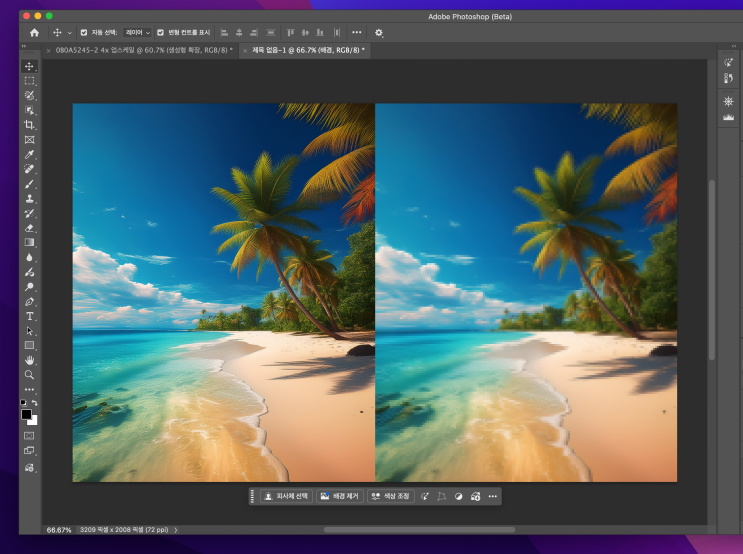743x554 pixels.
Task: Select the Hand tool
Action: point(29,360)
